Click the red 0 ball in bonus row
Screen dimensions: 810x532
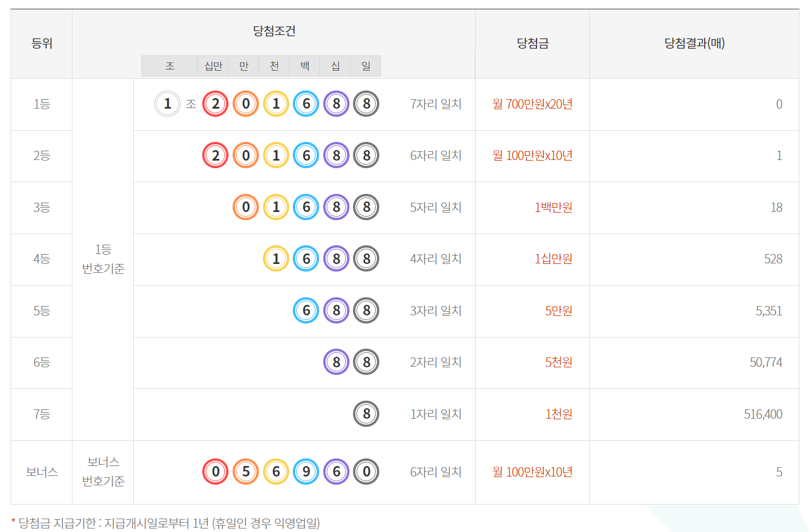pos(215,472)
